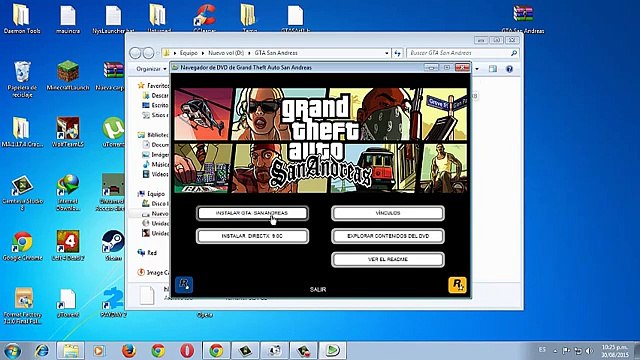Toggle Explorer preview pane button
The width and height of the screenshot is (640, 360).
[x=493, y=69]
